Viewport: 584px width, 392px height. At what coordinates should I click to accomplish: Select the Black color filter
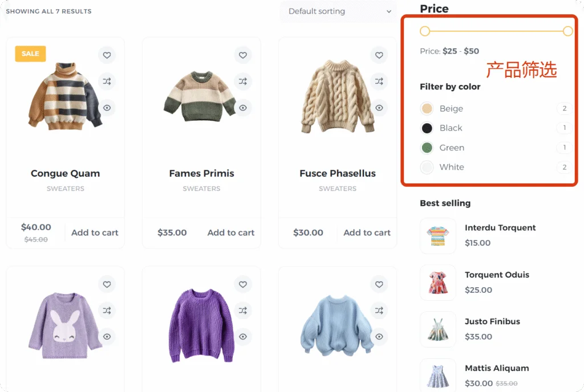441,128
